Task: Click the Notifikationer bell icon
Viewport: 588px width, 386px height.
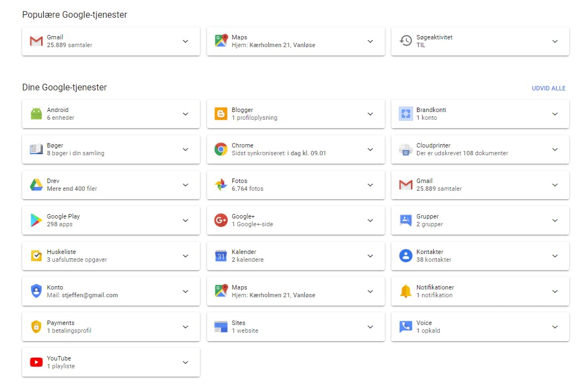Action: click(406, 291)
